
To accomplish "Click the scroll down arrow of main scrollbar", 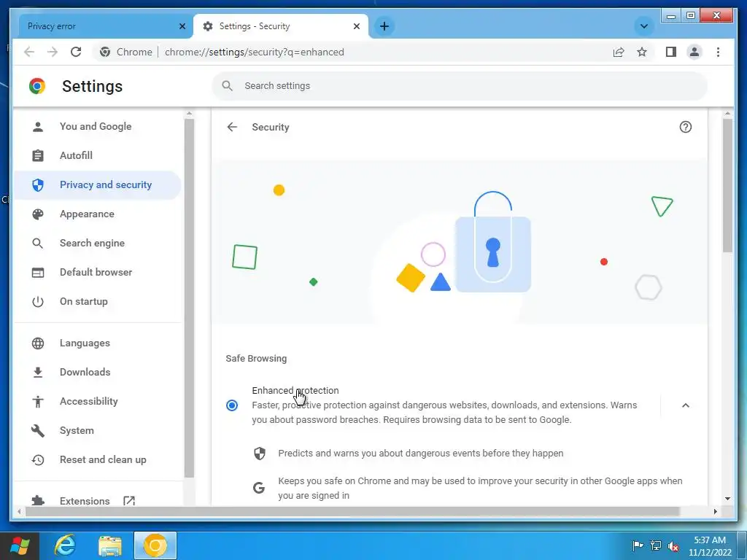I will click(727, 499).
